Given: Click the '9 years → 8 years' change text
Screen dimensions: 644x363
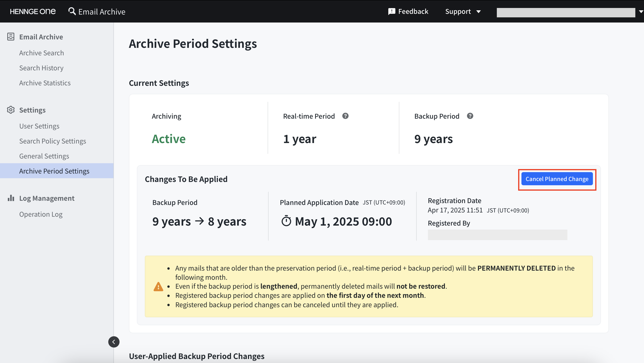Looking at the screenshot, I should 199,221.
